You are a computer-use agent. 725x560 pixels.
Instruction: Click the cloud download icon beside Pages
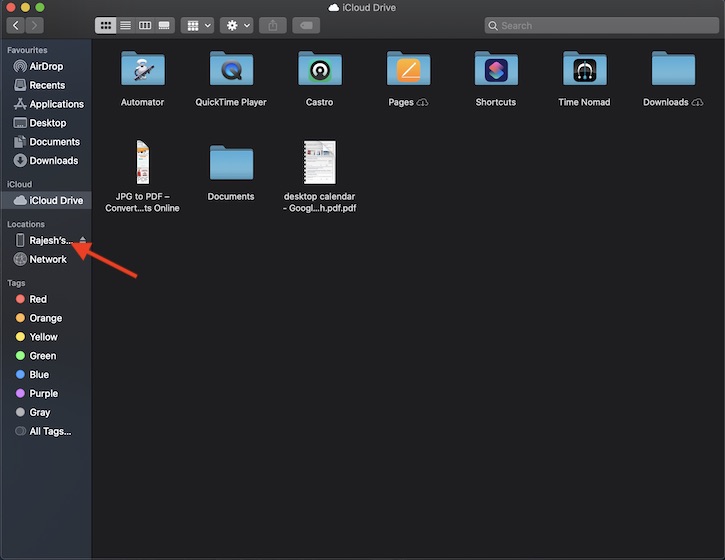[422, 103]
